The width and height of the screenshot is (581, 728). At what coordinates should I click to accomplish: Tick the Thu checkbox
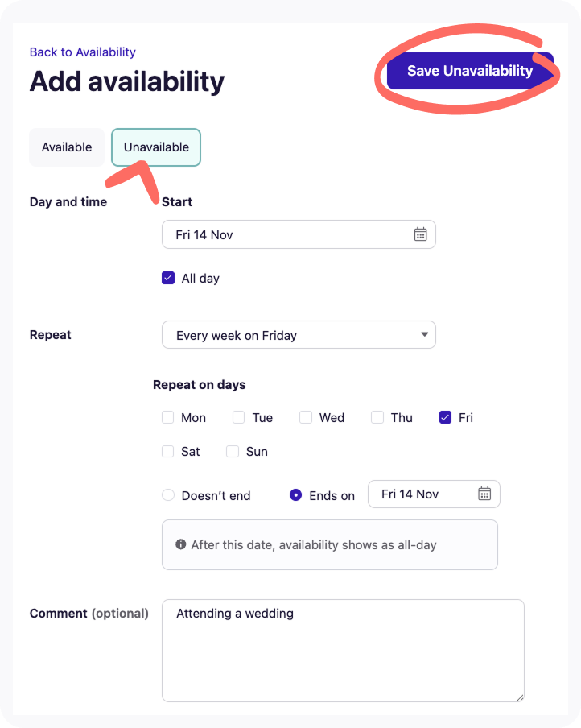click(x=377, y=417)
